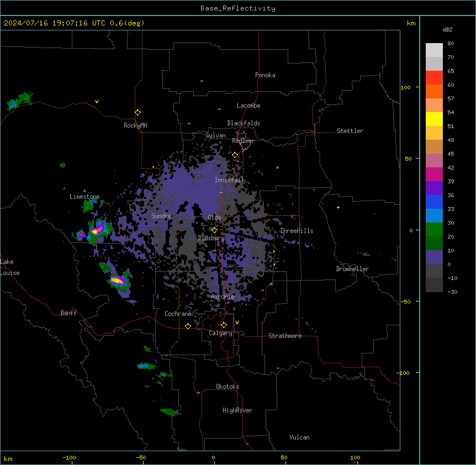Click the -30 value in dBZ legend
This screenshot has height=465, width=476.
tap(452, 292)
